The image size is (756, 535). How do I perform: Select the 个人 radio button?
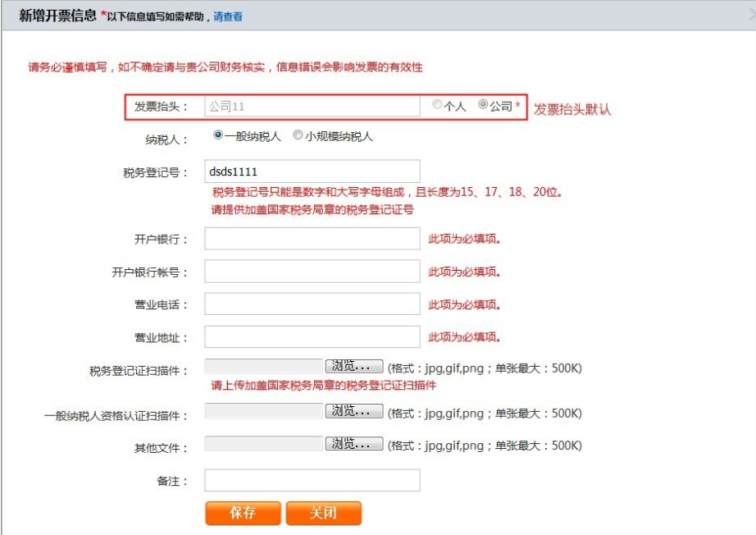[436, 104]
